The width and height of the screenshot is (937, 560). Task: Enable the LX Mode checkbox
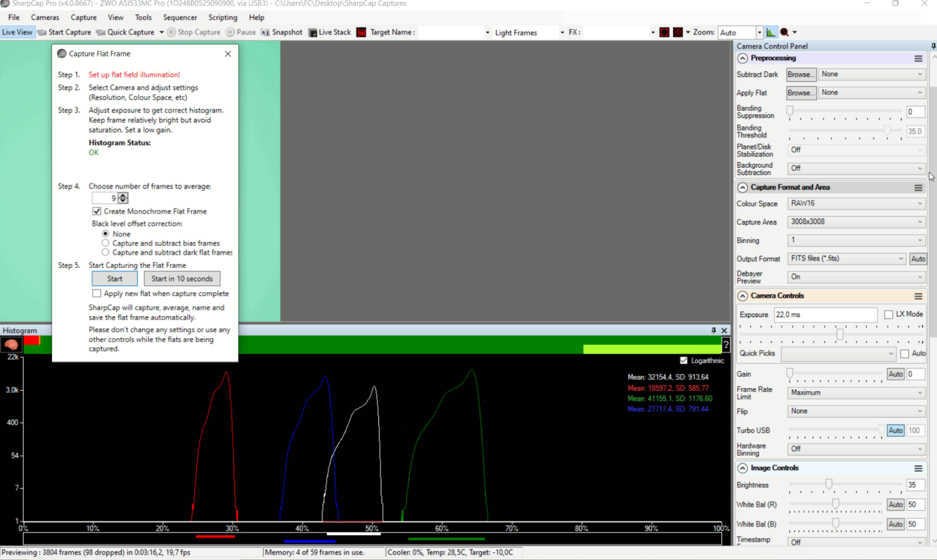(x=889, y=314)
